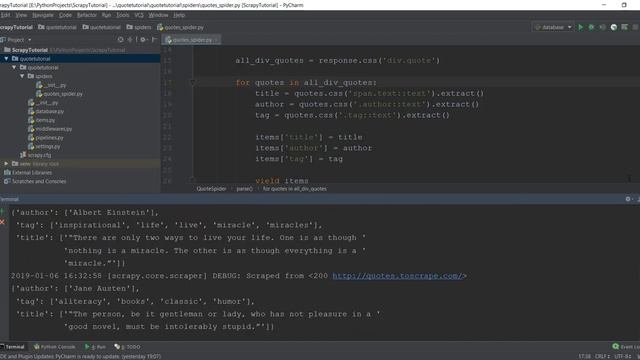640x360 pixels.
Task: Select scrapy.cfg in project tree
Action: point(36,155)
